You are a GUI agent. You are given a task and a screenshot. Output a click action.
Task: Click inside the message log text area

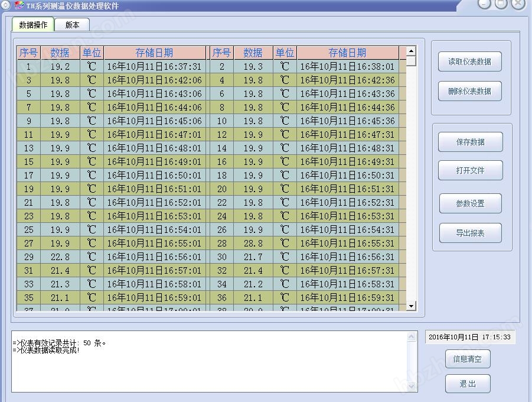(x=210, y=362)
